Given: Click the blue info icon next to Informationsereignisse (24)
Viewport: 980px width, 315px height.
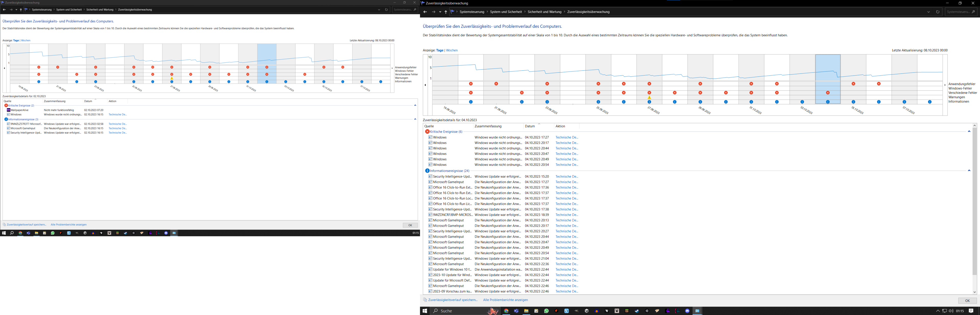Looking at the screenshot, I should pyautogui.click(x=427, y=171).
